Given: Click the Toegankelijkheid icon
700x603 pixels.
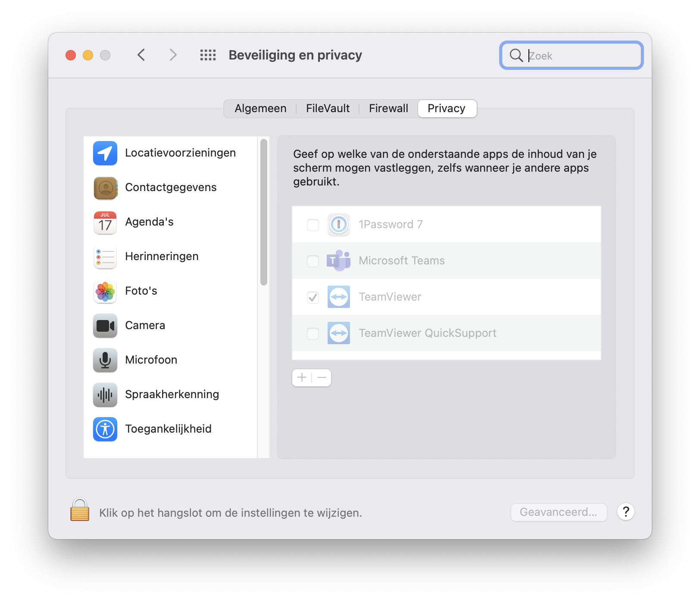Looking at the screenshot, I should pos(105,430).
